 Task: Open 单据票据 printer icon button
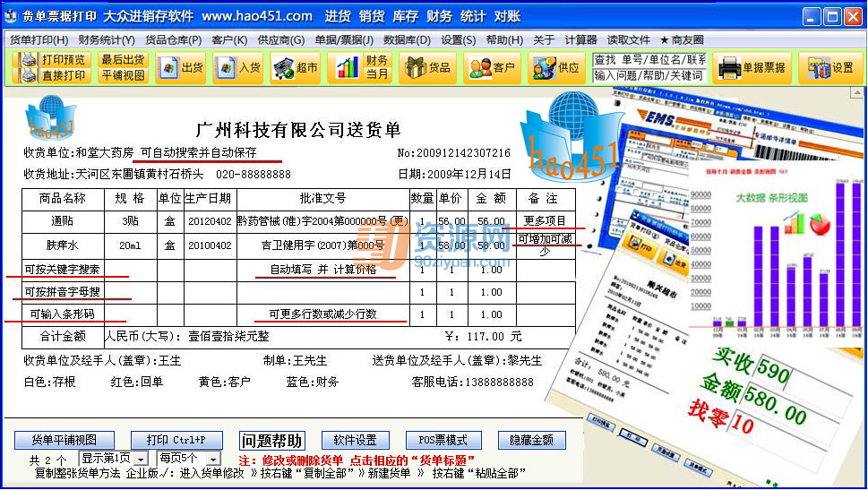[752, 68]
